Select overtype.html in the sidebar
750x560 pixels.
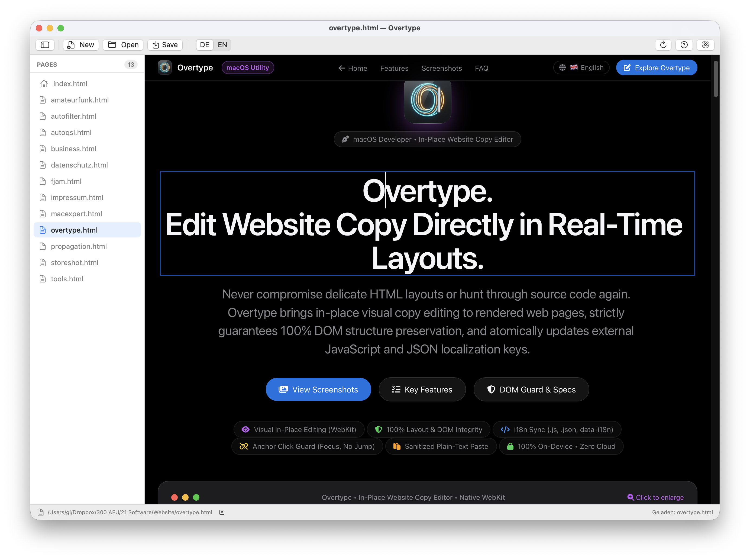click(x=87, y=230)
